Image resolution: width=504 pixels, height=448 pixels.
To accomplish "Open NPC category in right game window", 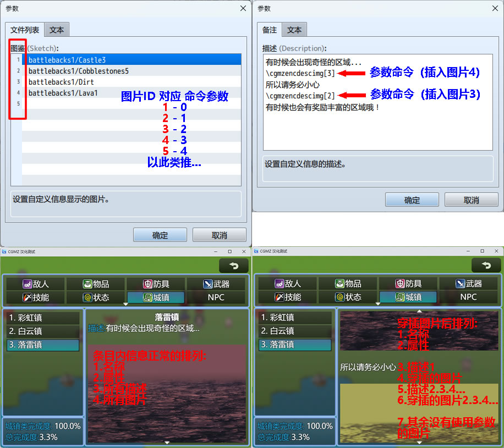I will (x=468, y=297).
